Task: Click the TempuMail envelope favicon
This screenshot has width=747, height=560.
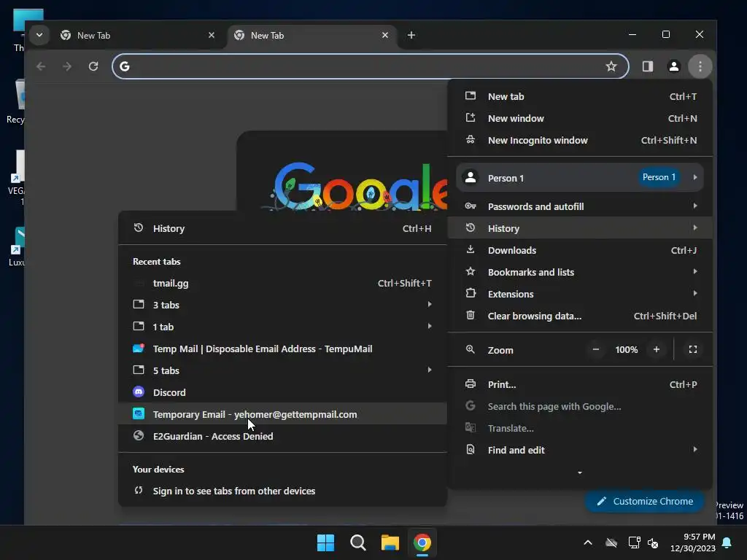Action: tap(139, 348)
